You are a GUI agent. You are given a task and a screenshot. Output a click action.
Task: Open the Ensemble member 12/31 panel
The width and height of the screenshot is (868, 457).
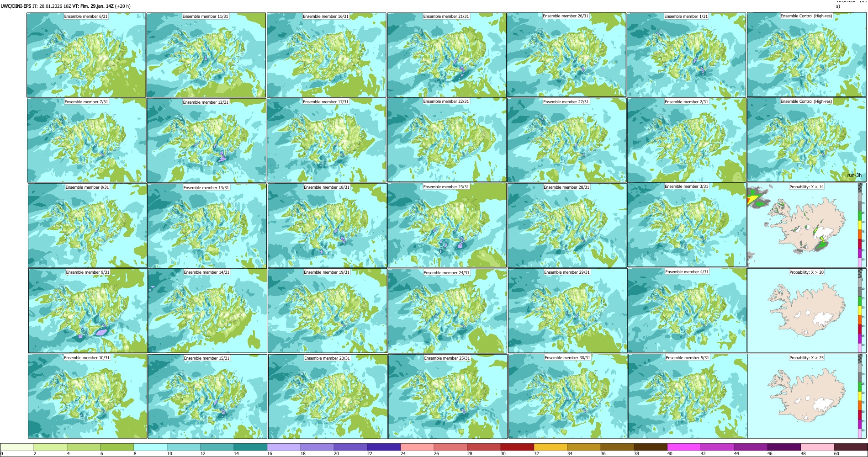[207, 141]
